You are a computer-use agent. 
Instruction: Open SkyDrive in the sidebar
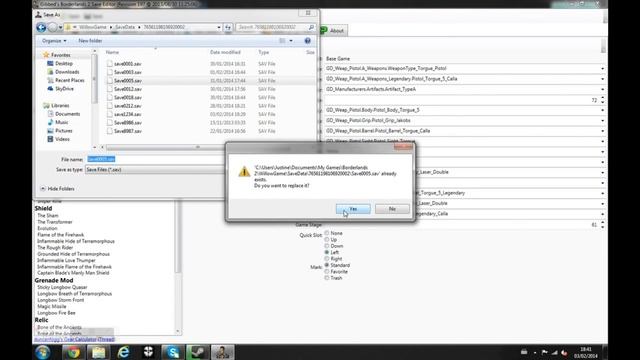point(64,89)
